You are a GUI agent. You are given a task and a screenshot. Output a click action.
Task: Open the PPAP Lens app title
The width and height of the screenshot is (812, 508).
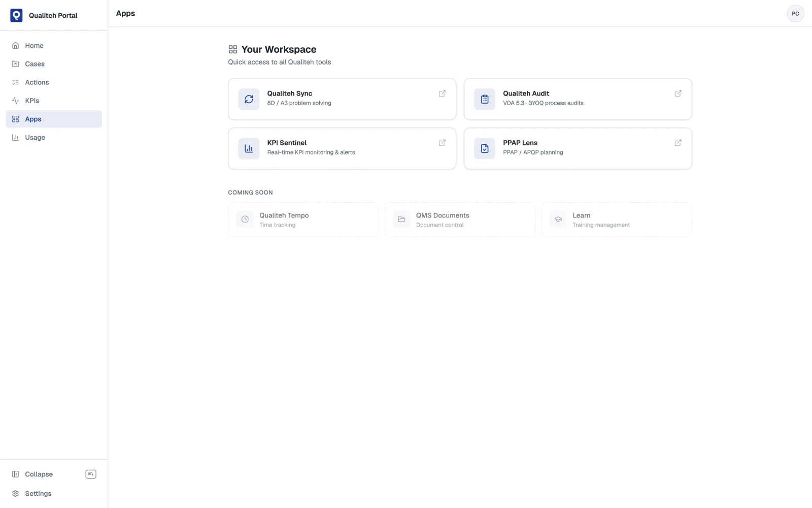pyautogui.click(x=520, y=143)
